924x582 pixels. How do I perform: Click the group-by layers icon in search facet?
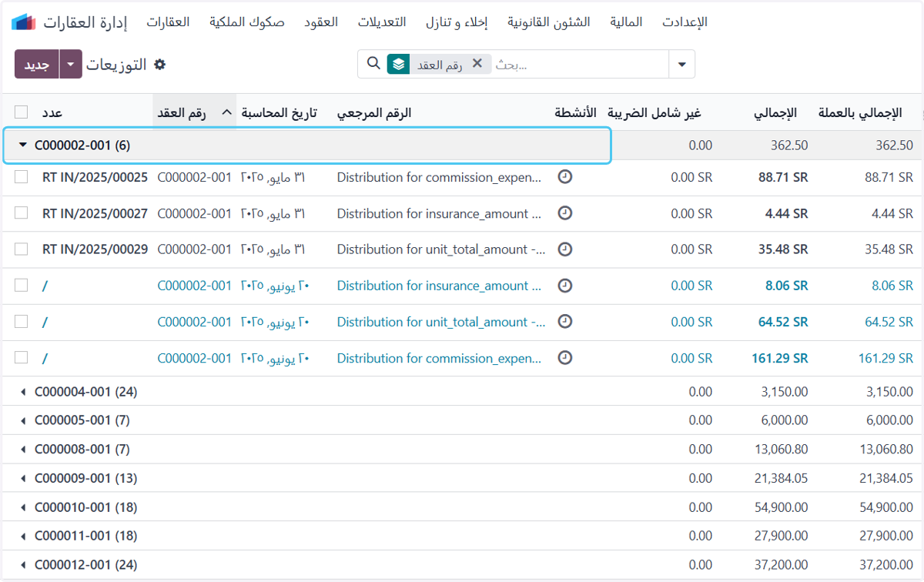[397, 64]
